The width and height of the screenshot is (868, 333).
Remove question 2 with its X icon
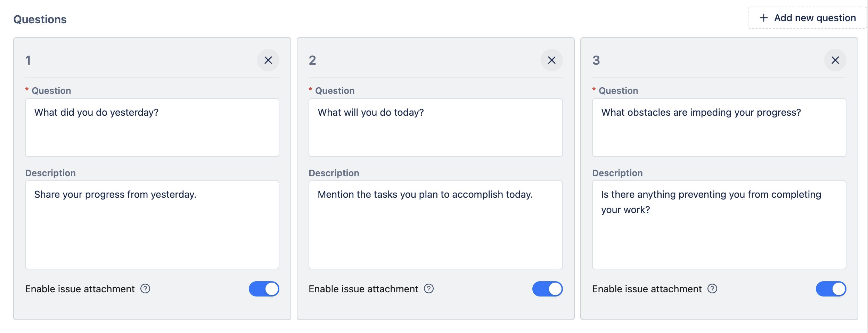point(551,60)
